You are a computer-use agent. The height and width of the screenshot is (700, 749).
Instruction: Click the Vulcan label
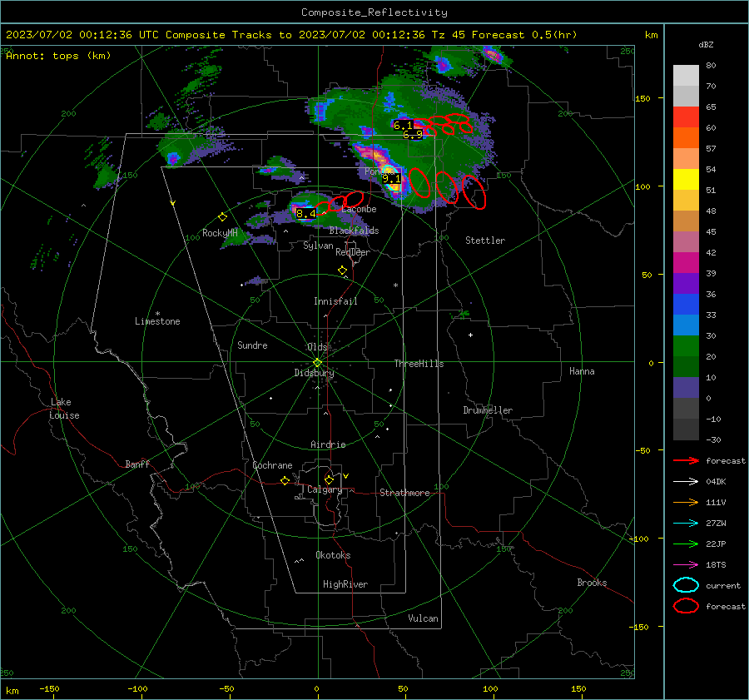pos(423,618)
